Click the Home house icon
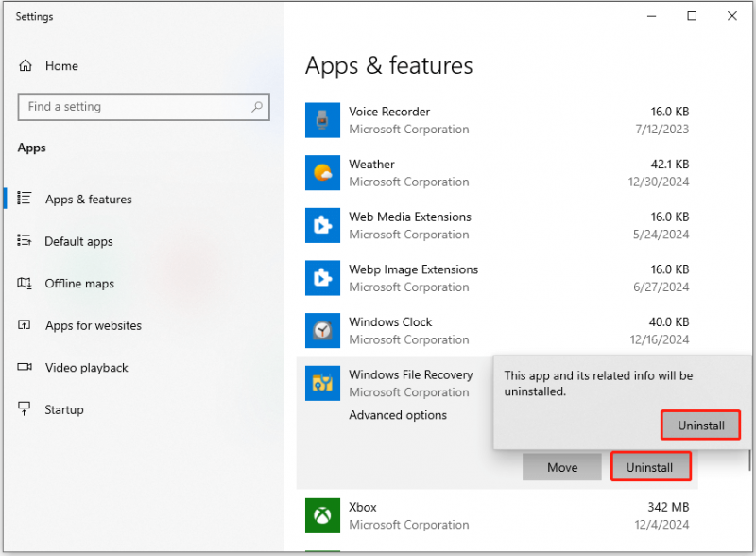The width and height of the screenshot is (756, 556). click(x=26, y=65)
